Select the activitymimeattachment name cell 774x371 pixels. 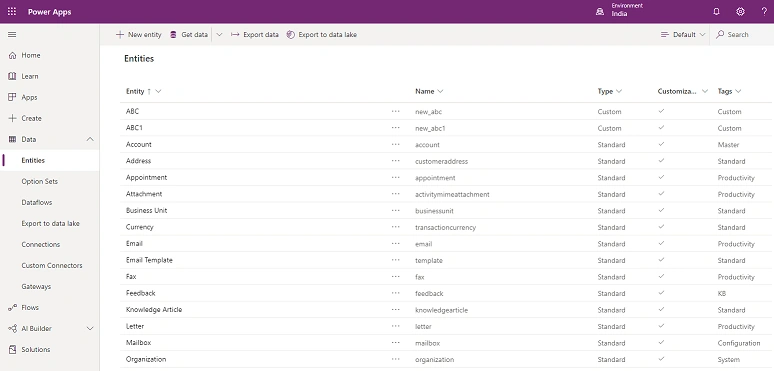pyautogui.click(x=452, y=194)
